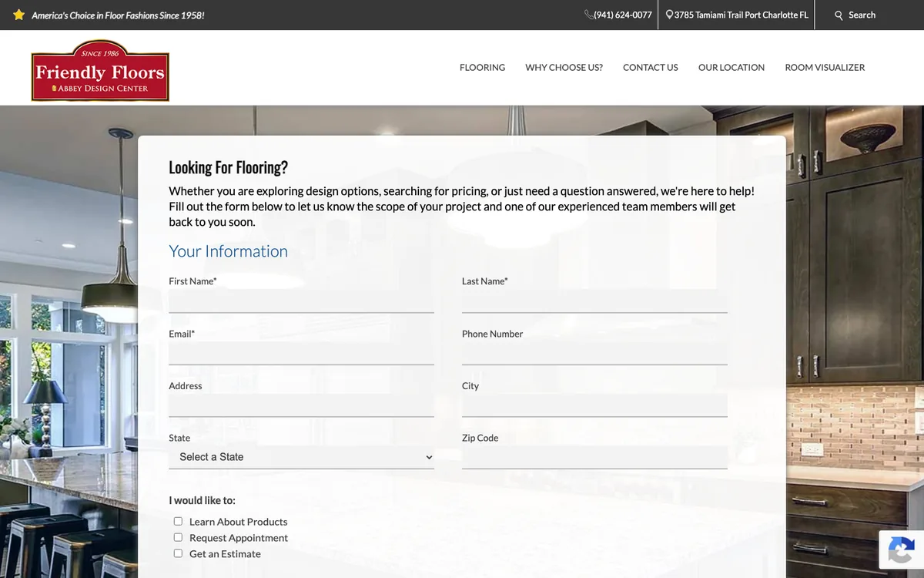Click the search magnifier icon
Image resolution: width=924 pixels, height=578 pixels.
(839, 15)
